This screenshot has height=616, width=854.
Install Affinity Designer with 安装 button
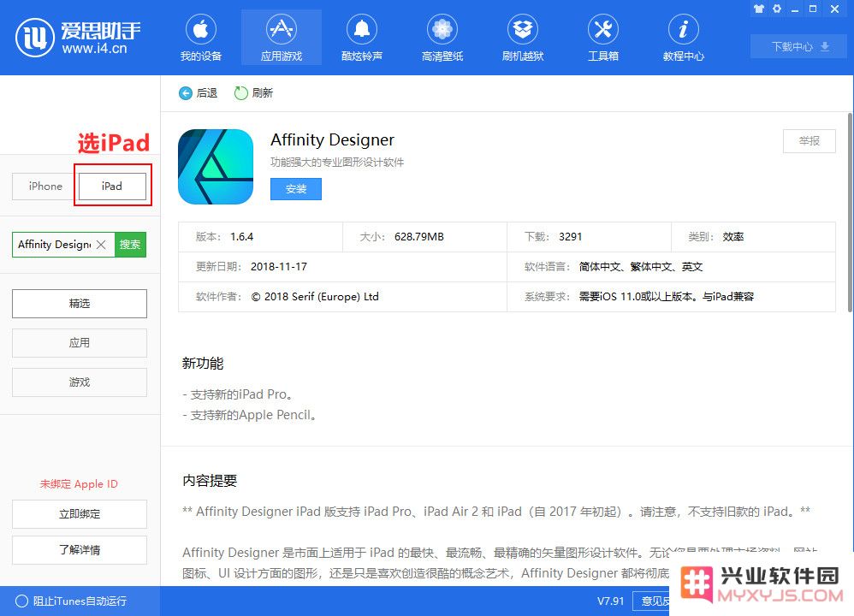click(x=296, y=189)
